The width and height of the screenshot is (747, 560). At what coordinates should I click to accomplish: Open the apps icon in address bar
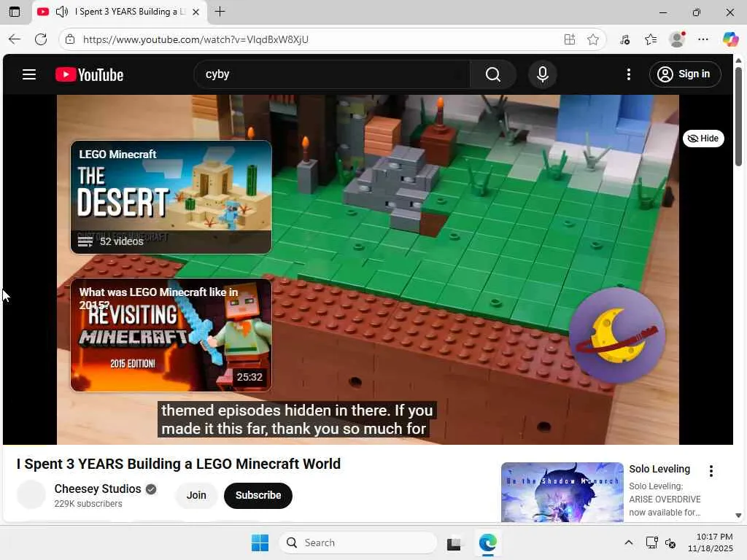pyautogui.click(x=569, y=39)
